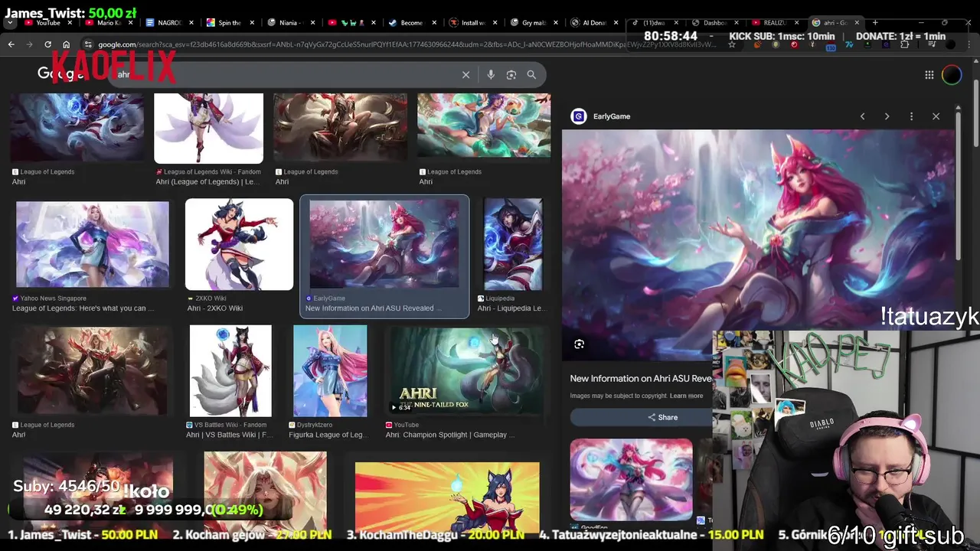Click the magnifying glass search icon
Image resolution: width=980 pixels, height=551 pixels.
click(x=531, y=74)
